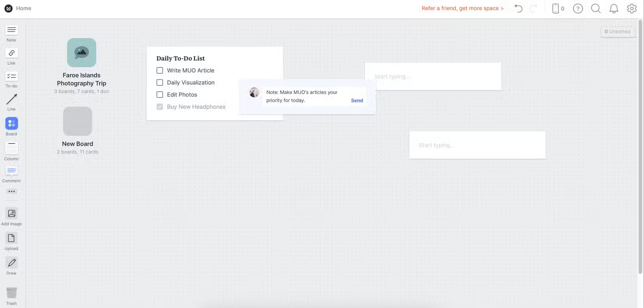Click Send on the comment
The height and width of the screenshot is (308, 644).
tap(357, 101)
